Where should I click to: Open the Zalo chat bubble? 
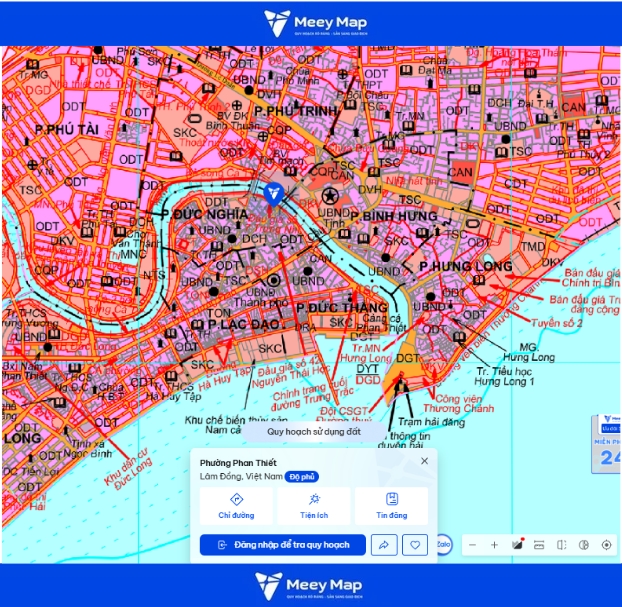click(x=443, y=544)
